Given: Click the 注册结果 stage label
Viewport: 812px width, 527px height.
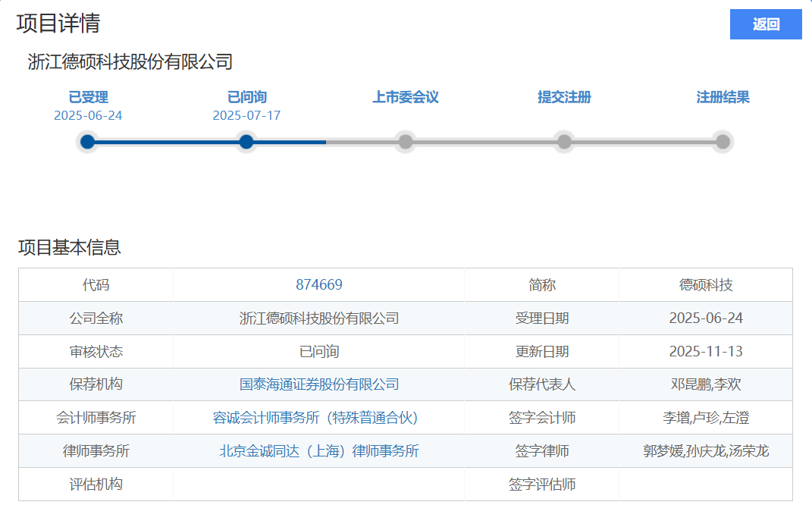Looking at the screenshot, I should pos(723,97).
